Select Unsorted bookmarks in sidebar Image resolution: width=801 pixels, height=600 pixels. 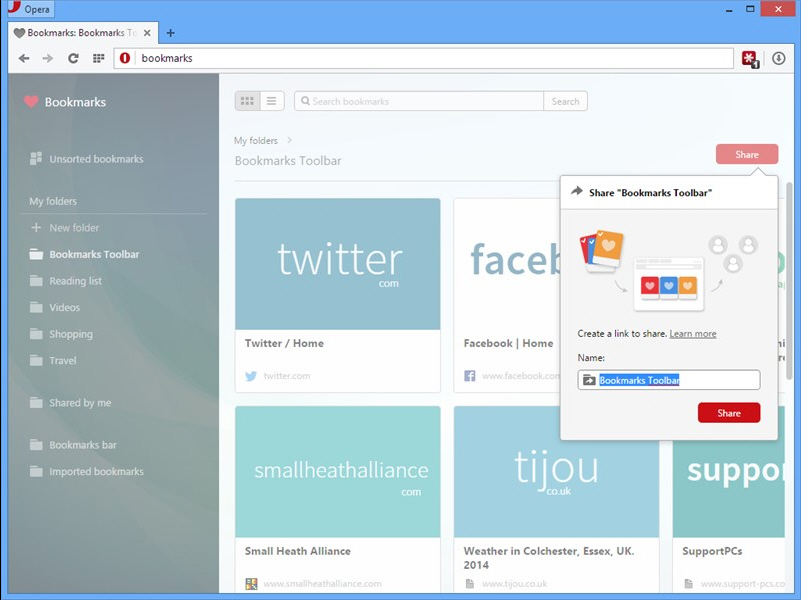[x=96, y=159]
